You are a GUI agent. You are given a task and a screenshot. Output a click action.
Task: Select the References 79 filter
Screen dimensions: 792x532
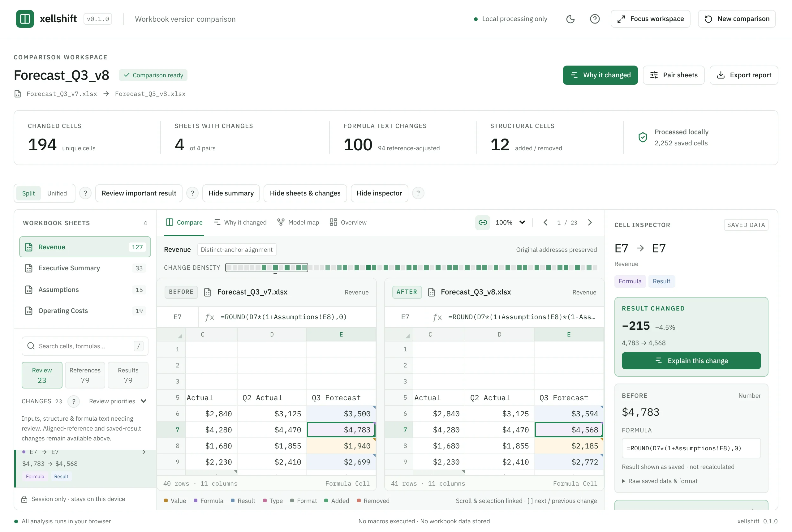pyautogui.click(x=85, y=375)
